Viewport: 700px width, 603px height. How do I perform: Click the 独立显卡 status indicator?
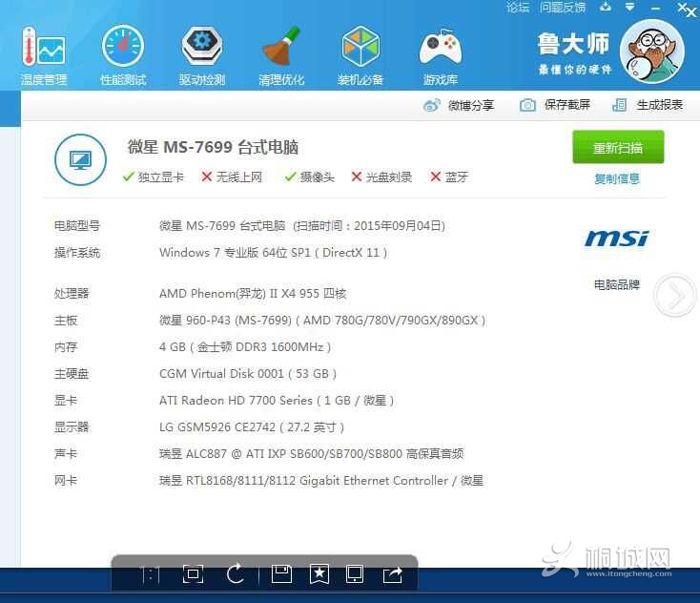click(x=153, y=177)
